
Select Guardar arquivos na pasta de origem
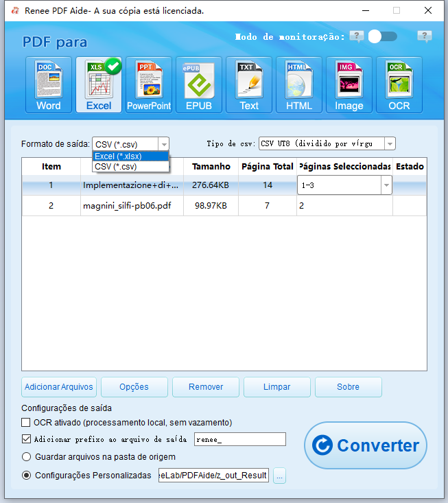pyautogui.click(x=26, y=456)
